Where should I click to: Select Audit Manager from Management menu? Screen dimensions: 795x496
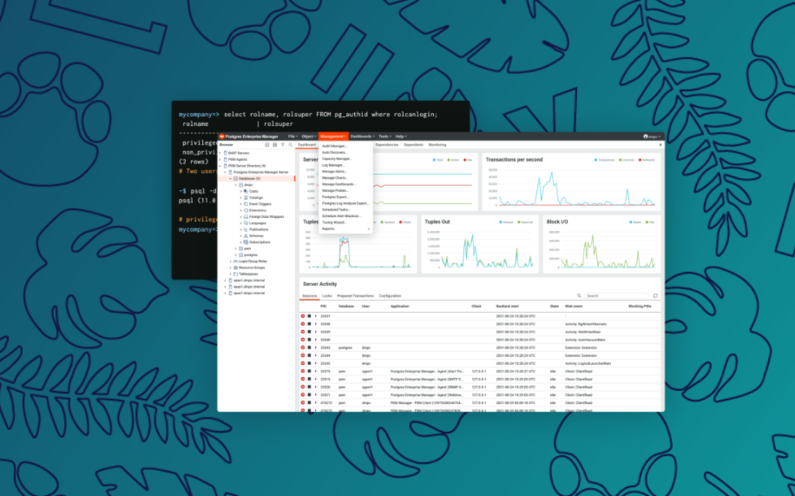coord(335,146)
